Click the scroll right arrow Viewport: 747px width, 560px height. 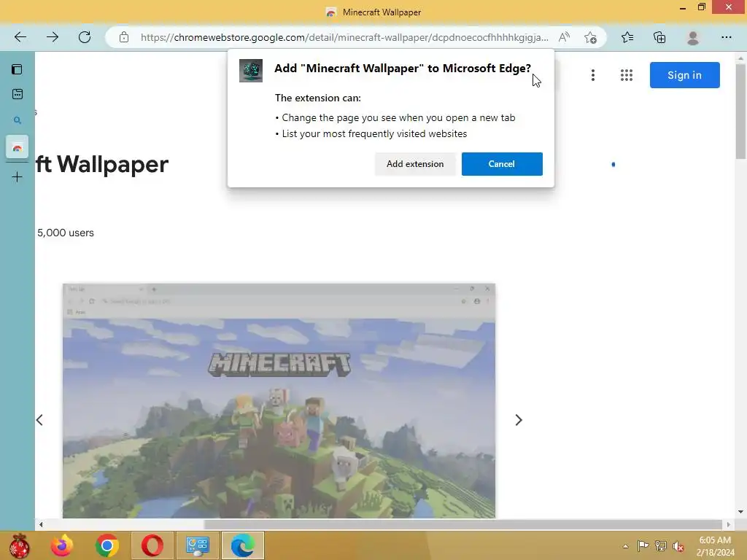click(x=728, y=525)
